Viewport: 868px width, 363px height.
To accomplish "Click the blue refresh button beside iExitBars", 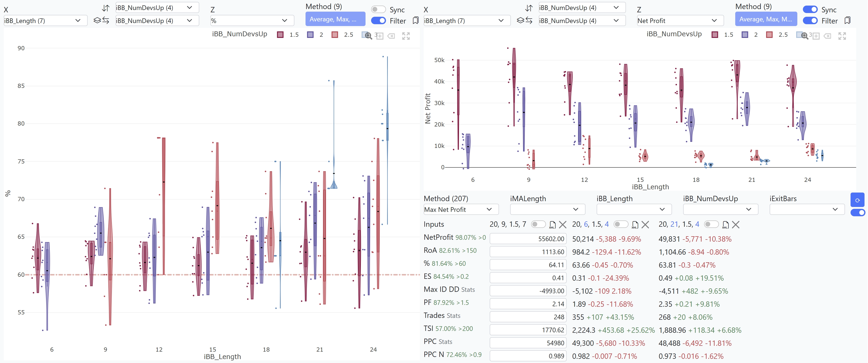I will pyautogui.click(x=857, y=200).
